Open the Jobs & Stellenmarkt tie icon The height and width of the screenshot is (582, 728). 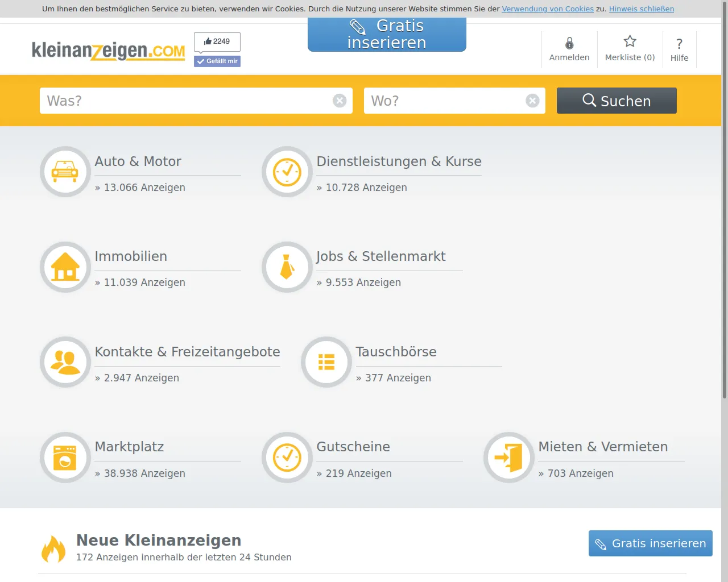click(x=287, y=267)
